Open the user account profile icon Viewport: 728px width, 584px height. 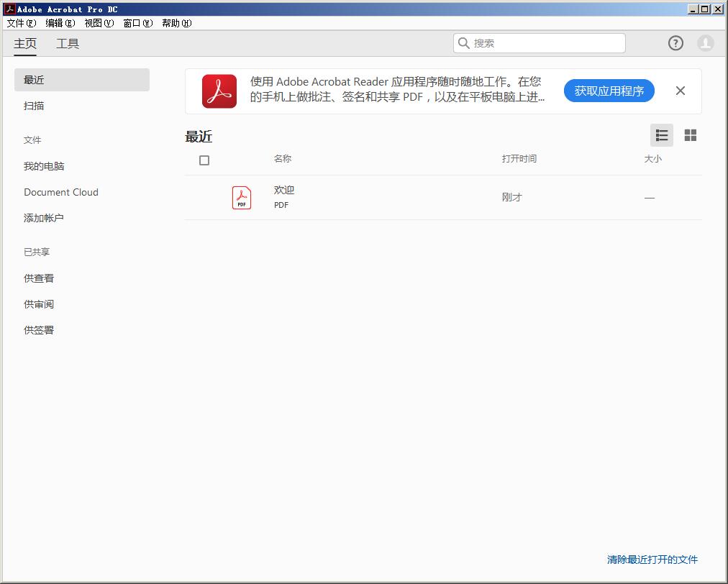pos(705,43)
